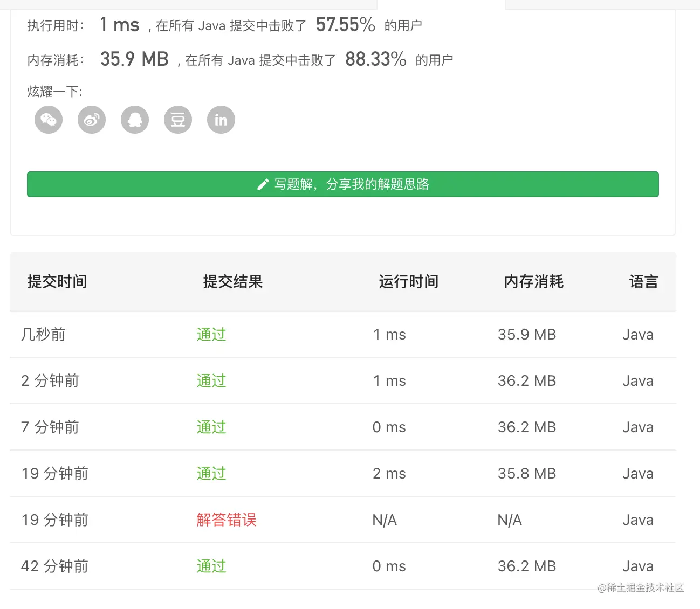Share results through the QQ icon
The width and height of the screenshot is (700, 609).
[134, 120]
